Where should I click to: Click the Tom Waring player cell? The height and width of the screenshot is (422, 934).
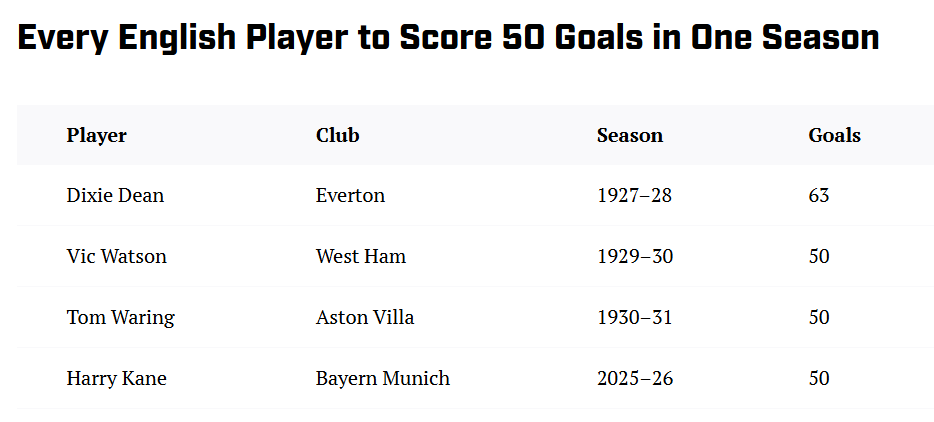pos(120,318)
